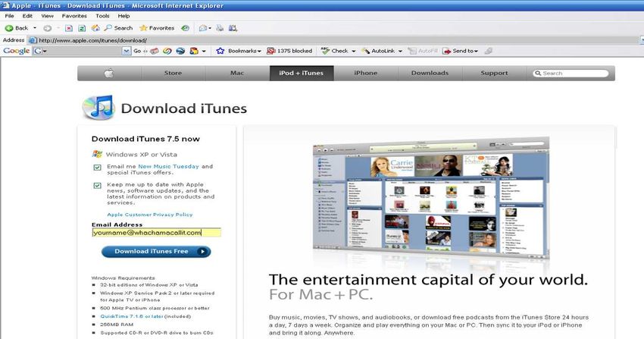Open the Check dropdown arrow
This screenshot has width=644, height=339.
[353, 51]
